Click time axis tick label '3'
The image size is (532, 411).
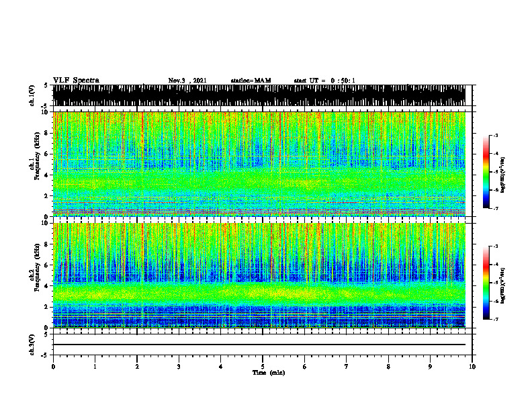coord(179,367)
